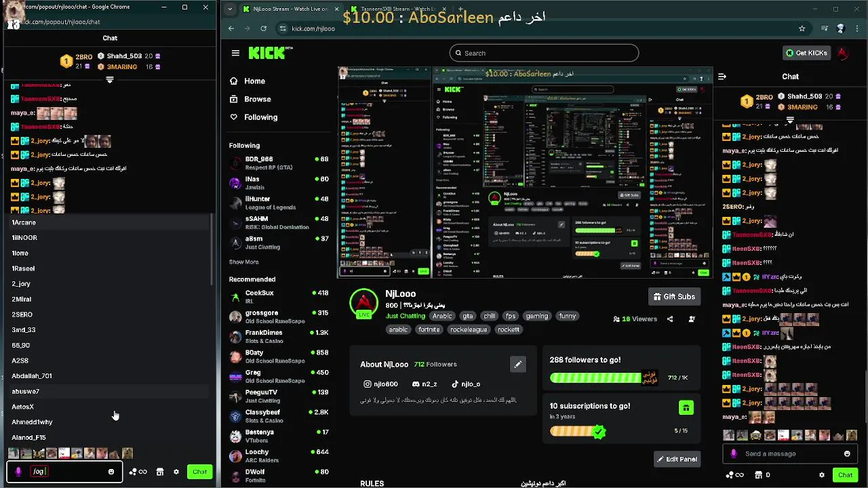
Task: Focus the Send a message field
Action: (791, 453)
